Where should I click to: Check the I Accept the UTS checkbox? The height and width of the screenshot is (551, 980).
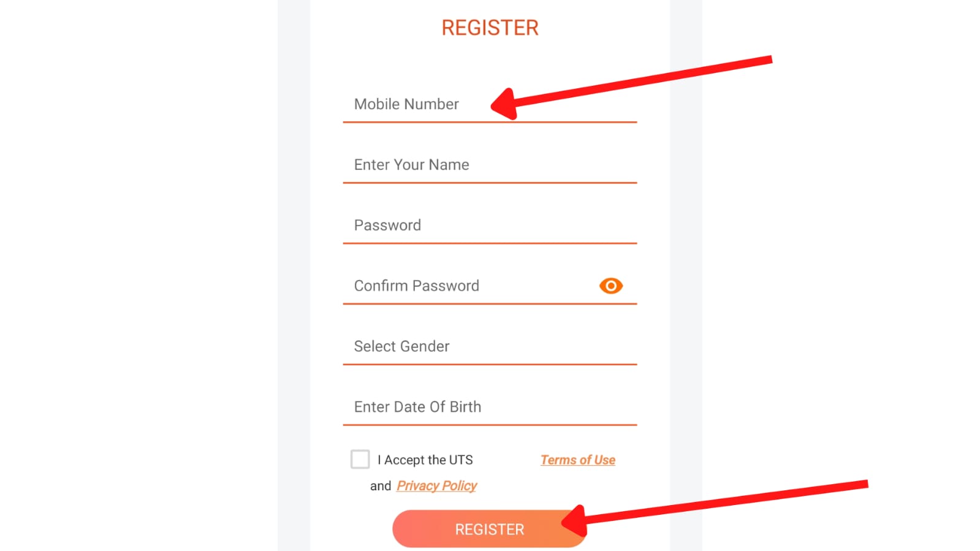click(x=360, y=459)
